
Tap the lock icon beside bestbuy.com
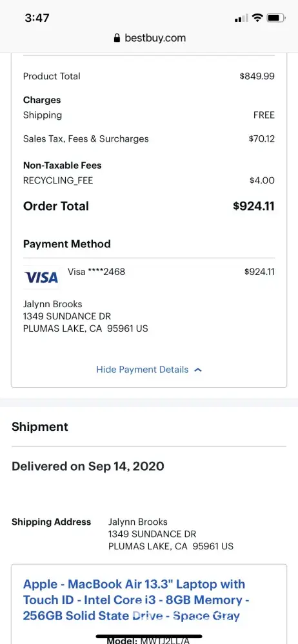coord(117,38)
